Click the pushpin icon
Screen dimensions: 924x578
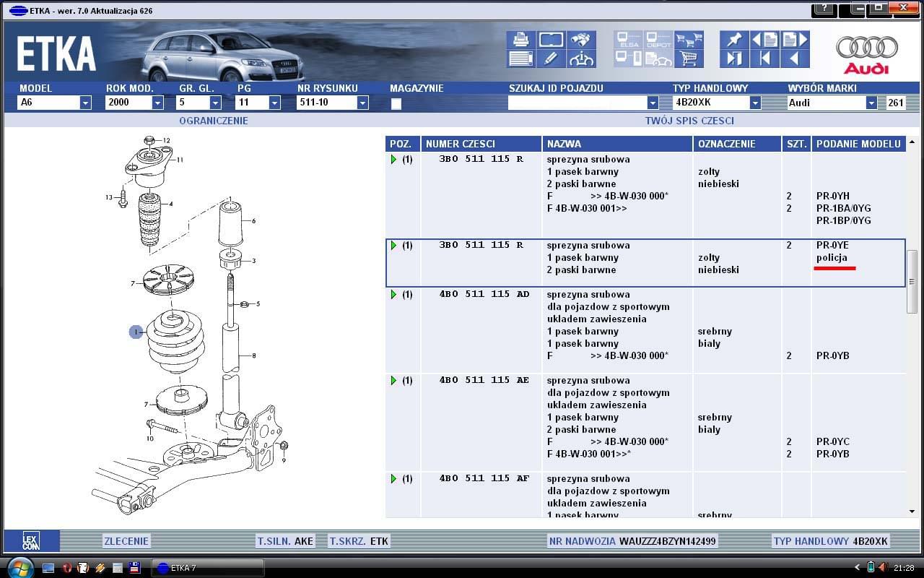coord(734,40)
